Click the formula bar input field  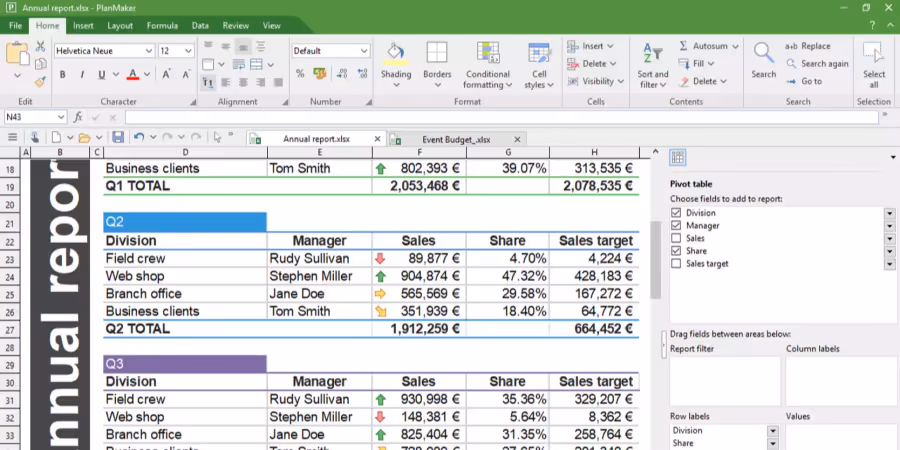502,117
